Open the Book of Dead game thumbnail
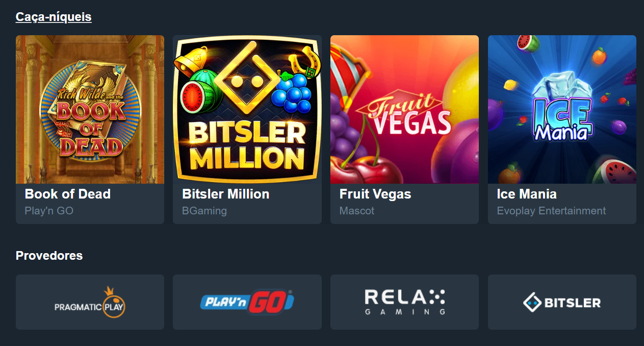This screenshot has width=644, height=346. (x=90, y=109)
